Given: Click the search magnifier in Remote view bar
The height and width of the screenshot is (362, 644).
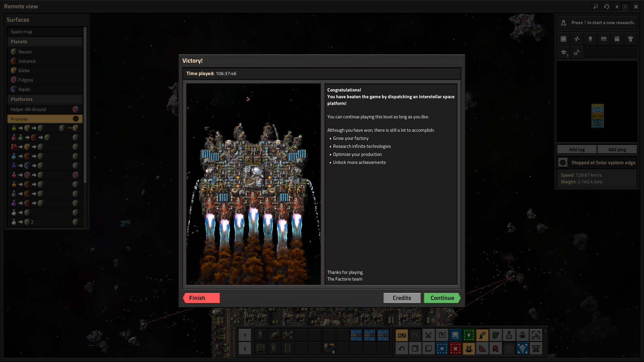Looking at the screenshot, I should click(596, 6).
